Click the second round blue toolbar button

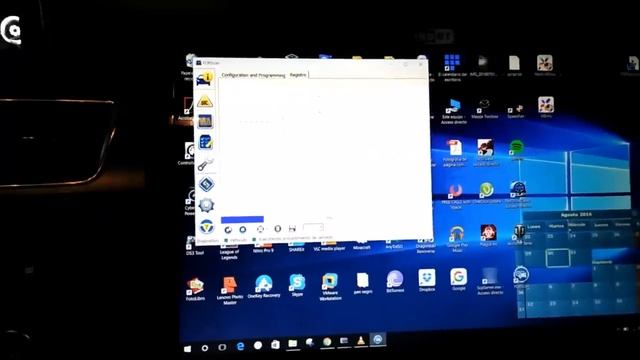(243, 229)
